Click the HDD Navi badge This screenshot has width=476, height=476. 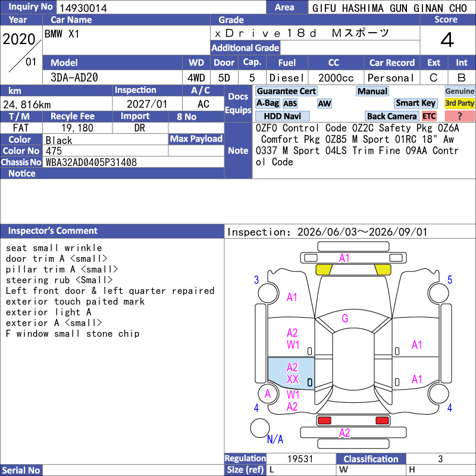pos(282,116)
